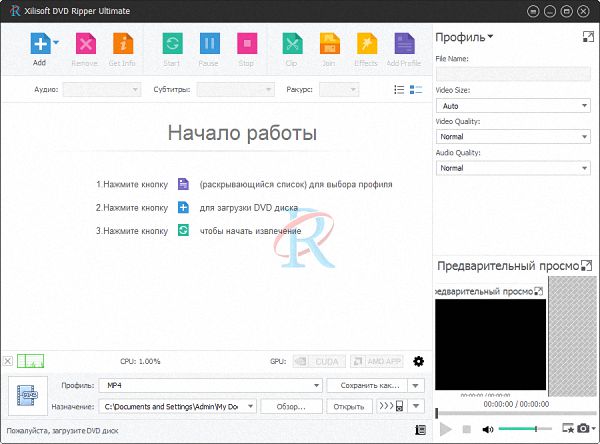The height and width of the screenshot is (444, 600).
Task: Click the Join icon in toolbar
Action: point(329,46)
